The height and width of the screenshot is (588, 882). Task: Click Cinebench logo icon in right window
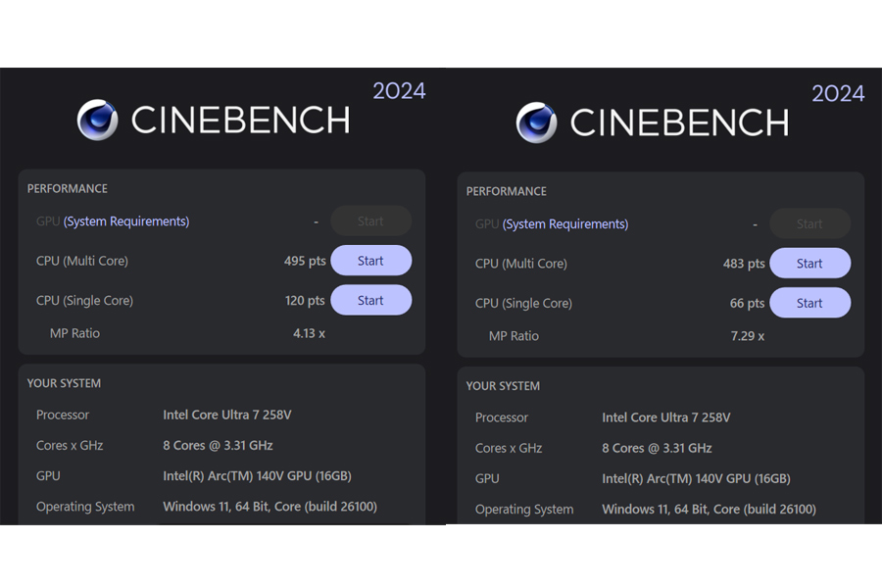point(536,122)
